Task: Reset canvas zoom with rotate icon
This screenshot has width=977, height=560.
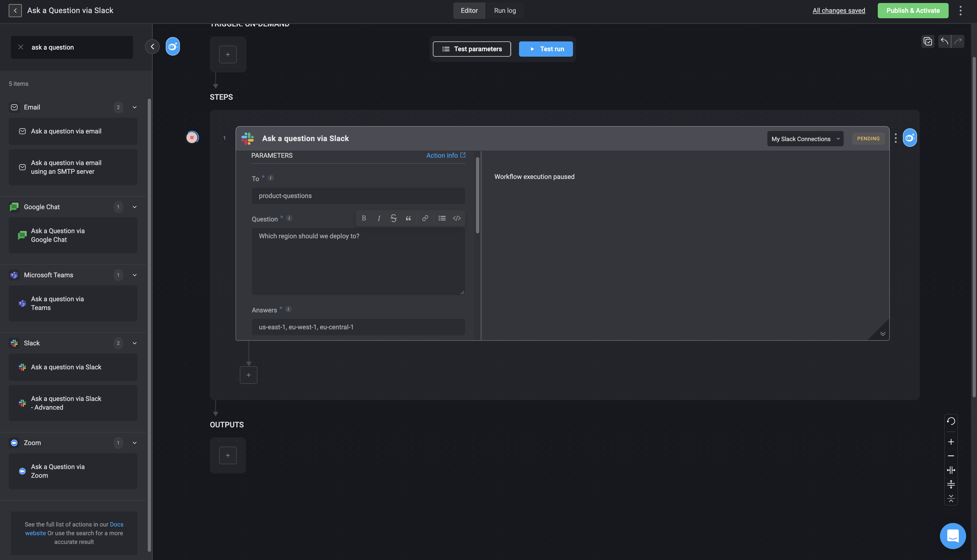Action: coord(951,421)
